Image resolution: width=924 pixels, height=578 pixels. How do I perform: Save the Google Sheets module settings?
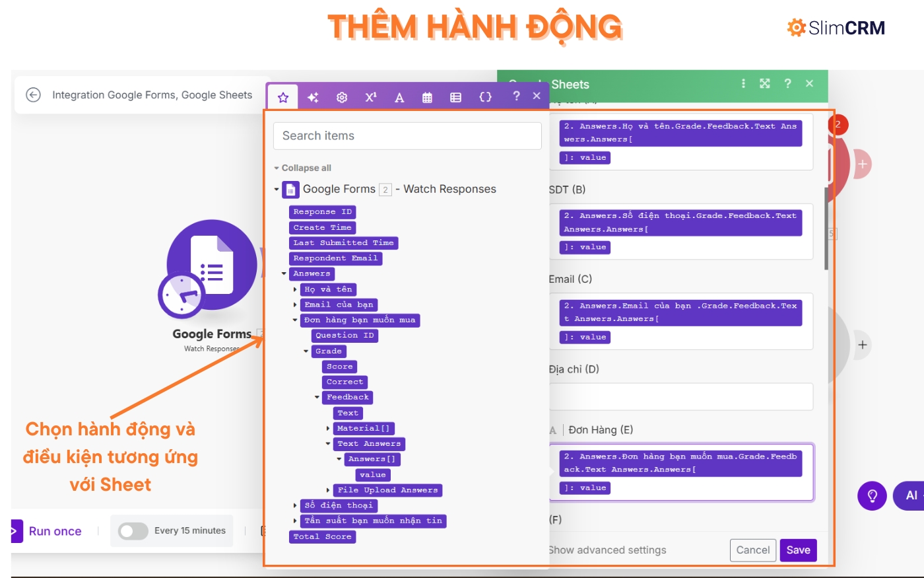[x=798, y=550]
